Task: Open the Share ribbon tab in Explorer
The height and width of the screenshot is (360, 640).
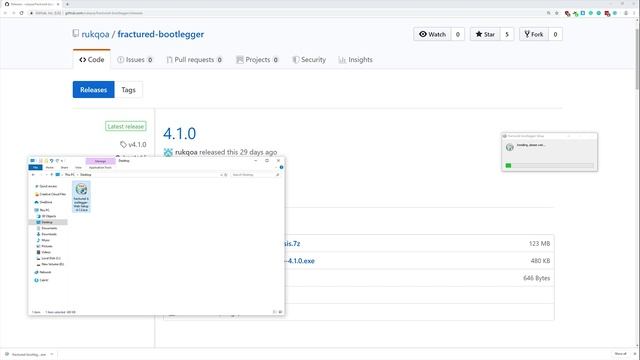Action: (64, 167)
